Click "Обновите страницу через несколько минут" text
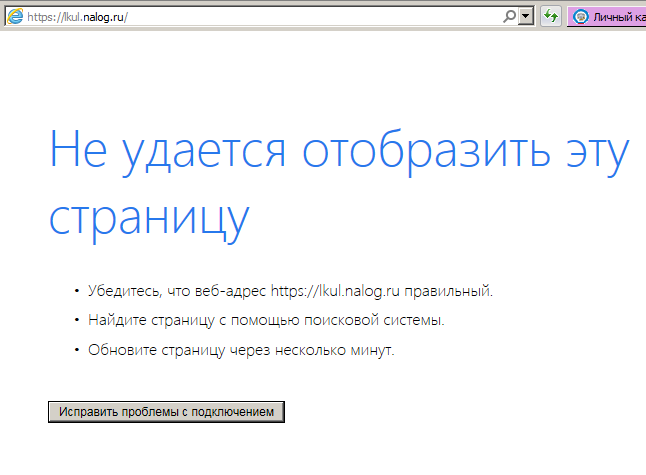 pos(241,351)
